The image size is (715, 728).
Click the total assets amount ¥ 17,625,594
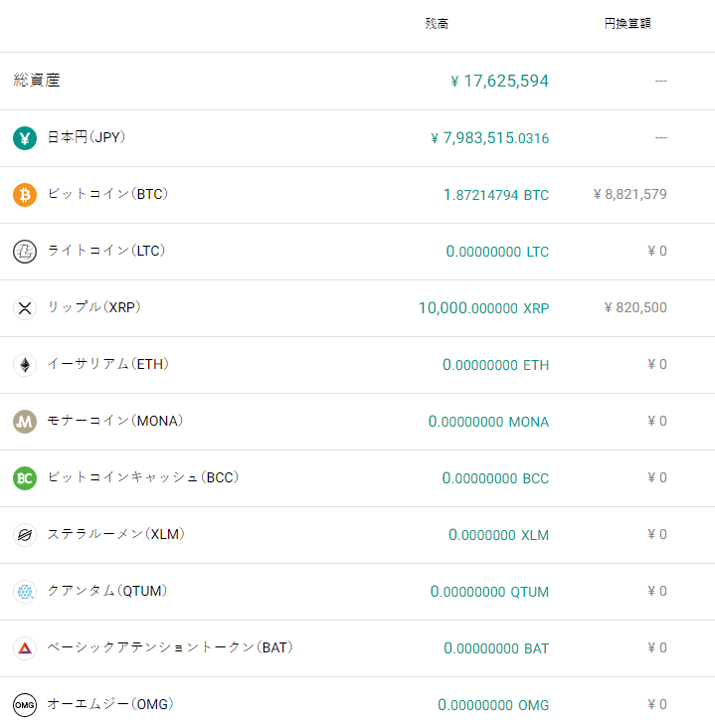499,81
